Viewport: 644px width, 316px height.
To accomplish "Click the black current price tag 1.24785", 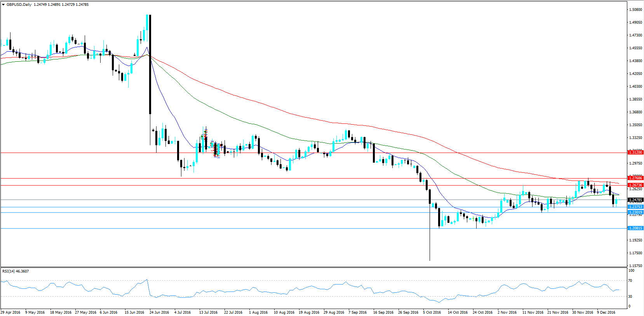I will [x=635, y=200].
